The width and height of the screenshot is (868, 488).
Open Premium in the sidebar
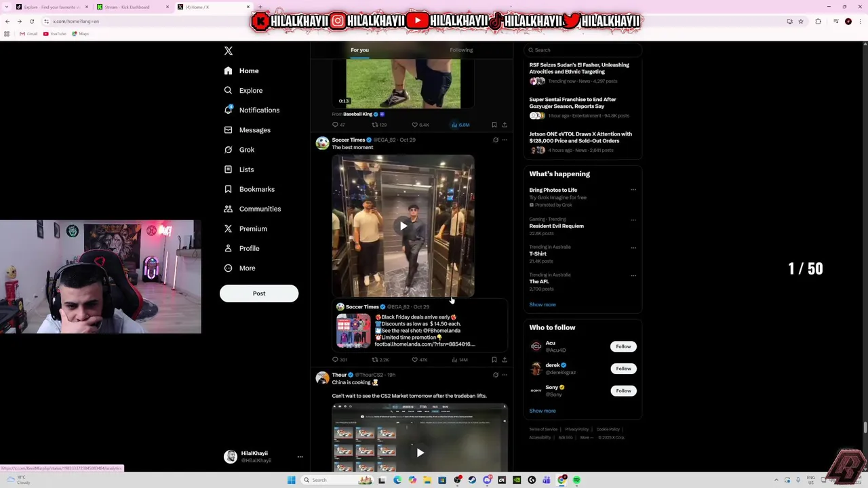(x=245, y=228)
